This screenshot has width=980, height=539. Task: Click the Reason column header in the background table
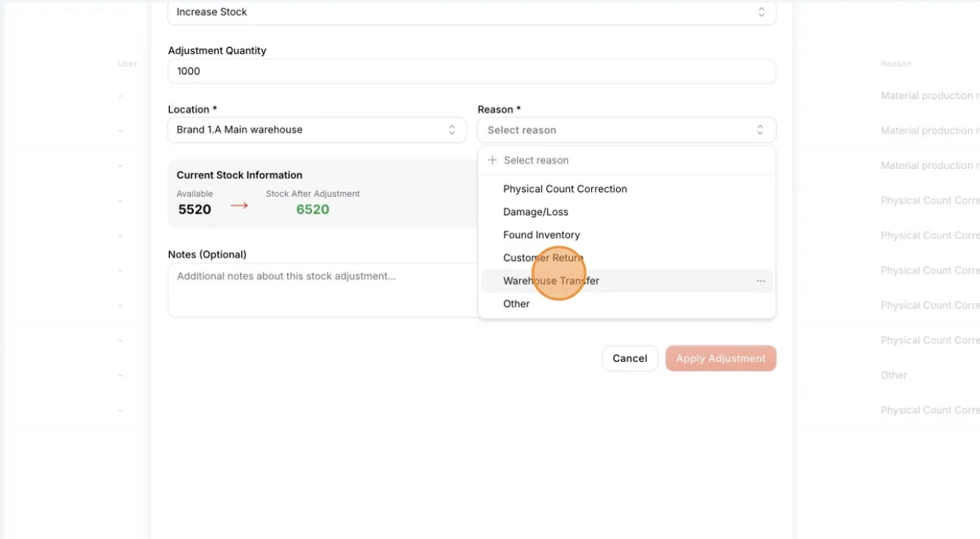tap(896, 64)
